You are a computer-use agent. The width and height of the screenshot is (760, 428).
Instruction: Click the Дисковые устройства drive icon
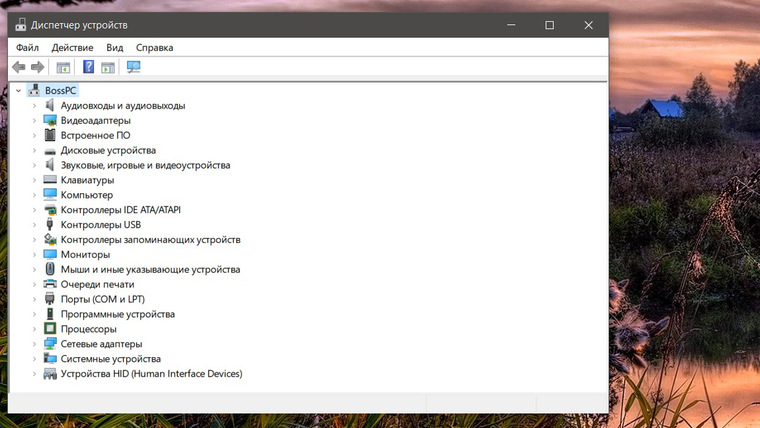pos(50,151)
